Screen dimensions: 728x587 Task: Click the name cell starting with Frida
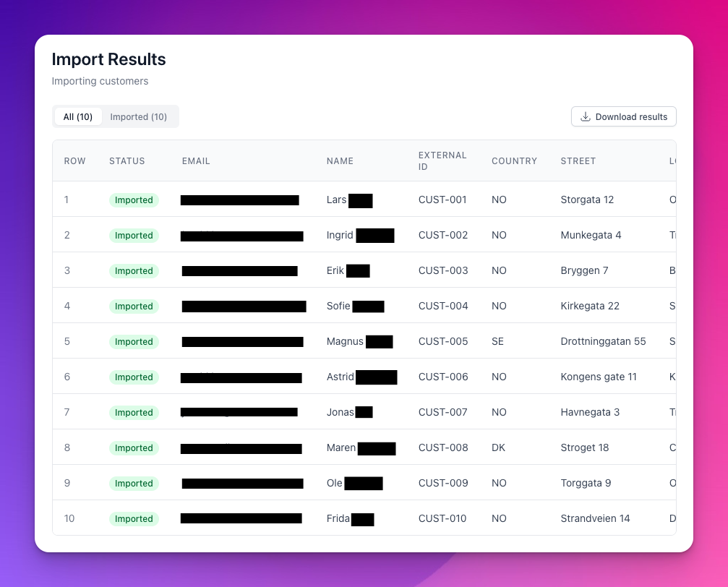tap(350, 518)
